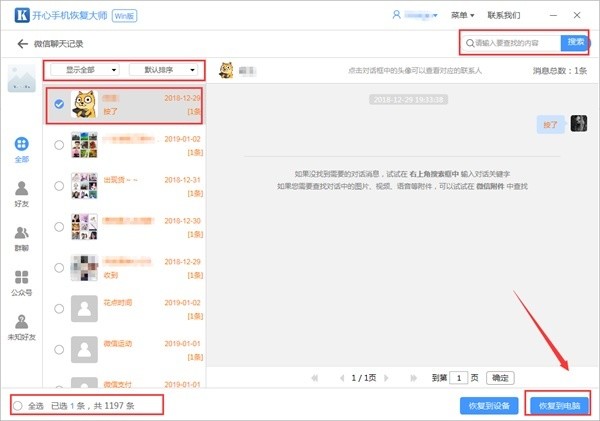Click the 确定 page jump button
Image resolution: width=600 pixels, height=421 pixels.
click(500, 378)
